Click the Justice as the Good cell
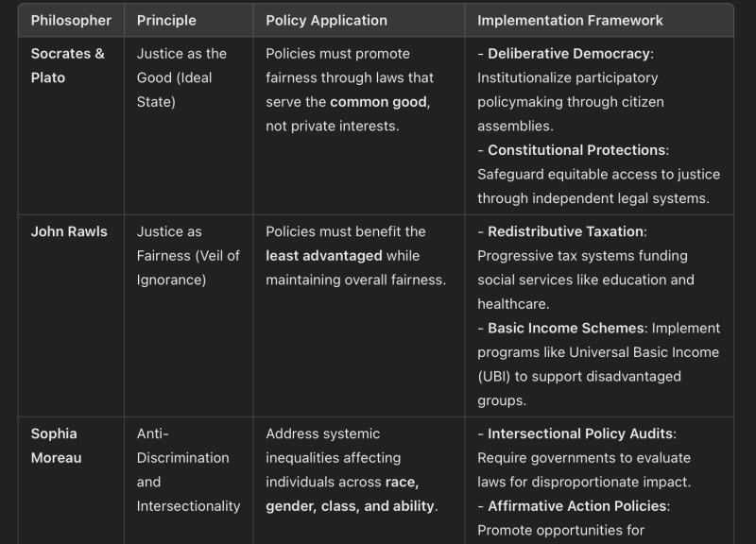This screenshot has width=756, height=544. 181,77
